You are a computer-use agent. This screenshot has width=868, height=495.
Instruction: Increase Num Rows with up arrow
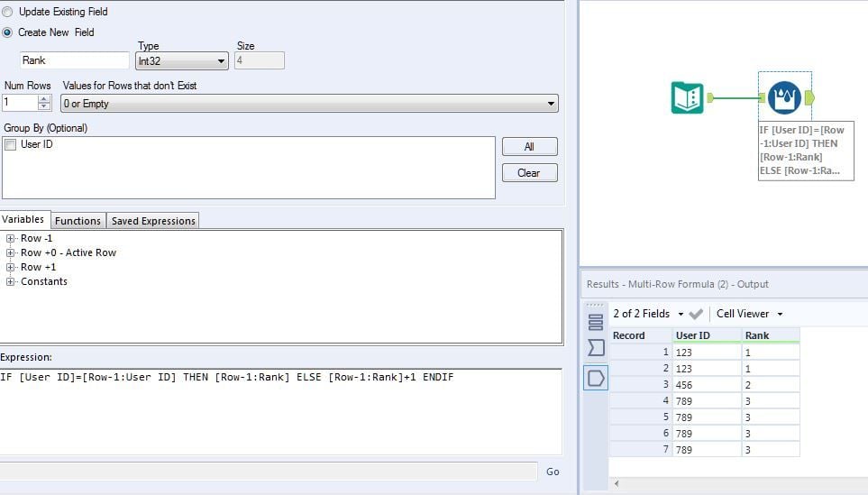click(x=44, y=99)
